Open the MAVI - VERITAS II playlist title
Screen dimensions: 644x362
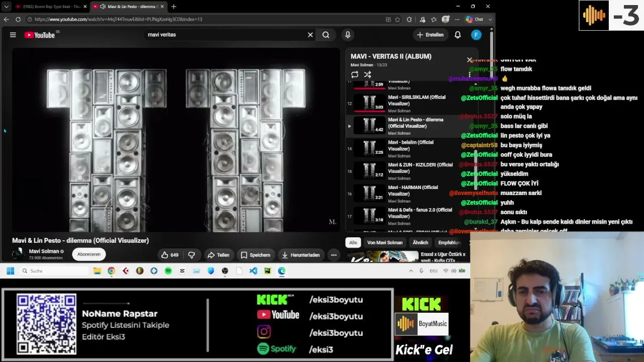coord(391,56)
